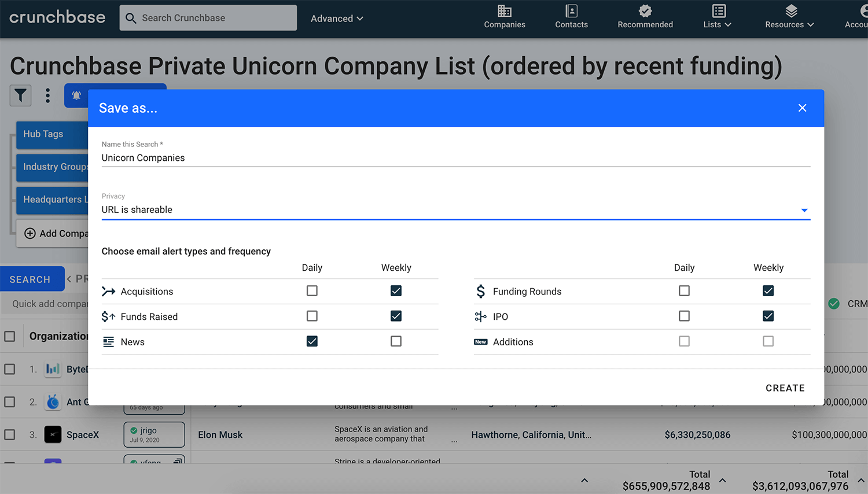Click the alert bell button
The height and width of the screenshot is (494, 868).
(x=76, y=96)
